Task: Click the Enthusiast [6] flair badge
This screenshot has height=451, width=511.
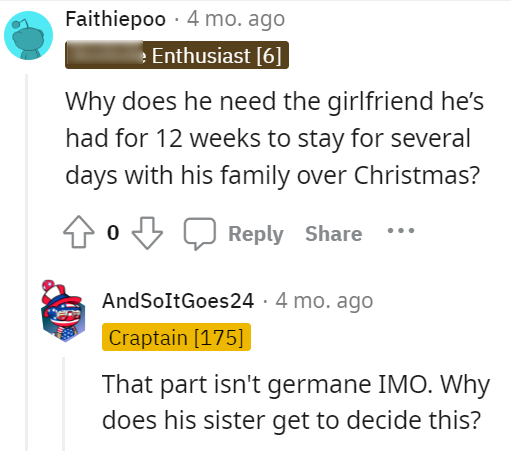Action: pos(177,55)
